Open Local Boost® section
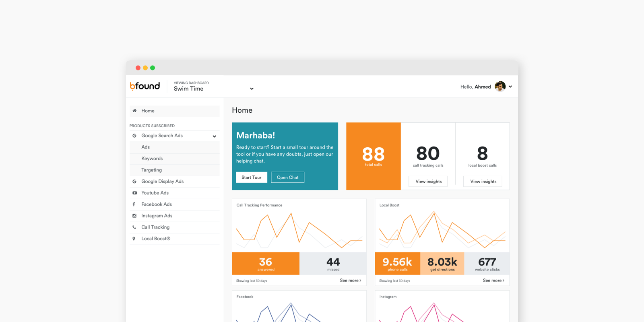Viewport: 644px width, 322px height. [175, 239]
